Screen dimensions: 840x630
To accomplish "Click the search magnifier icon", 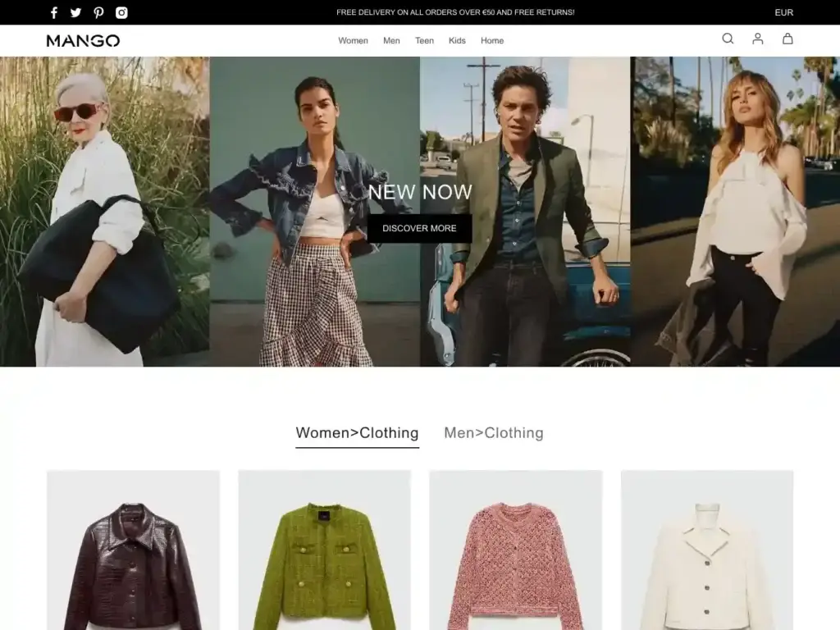I will (728, 39).
